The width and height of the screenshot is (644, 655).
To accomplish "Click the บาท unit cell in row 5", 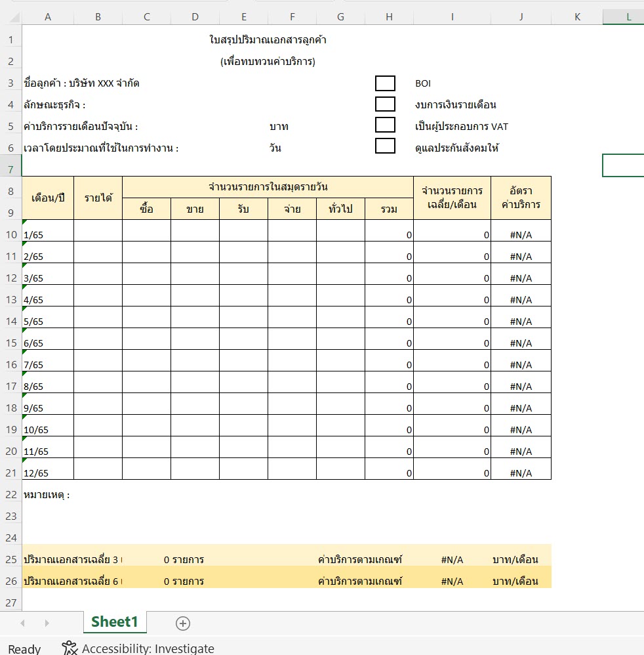I will click(279, 127).
